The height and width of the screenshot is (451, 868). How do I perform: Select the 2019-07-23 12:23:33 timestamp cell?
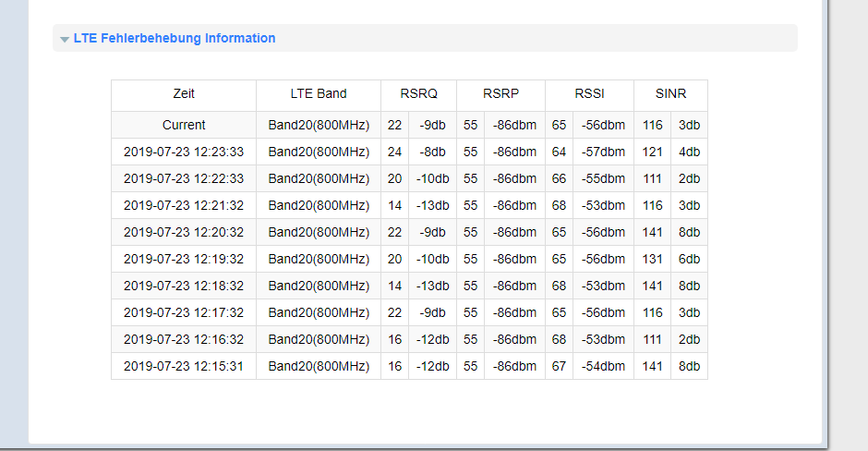(x=184, y=152)
